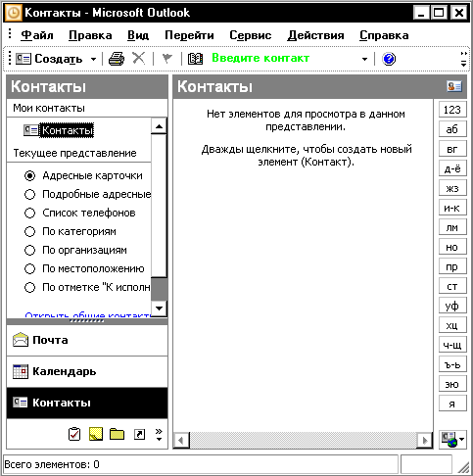Jump to 'жз' index tab

pyautogui.click(x=452, y=188)
